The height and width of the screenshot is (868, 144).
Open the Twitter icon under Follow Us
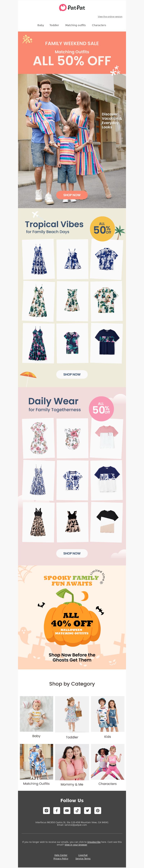(x=87, y=810)
